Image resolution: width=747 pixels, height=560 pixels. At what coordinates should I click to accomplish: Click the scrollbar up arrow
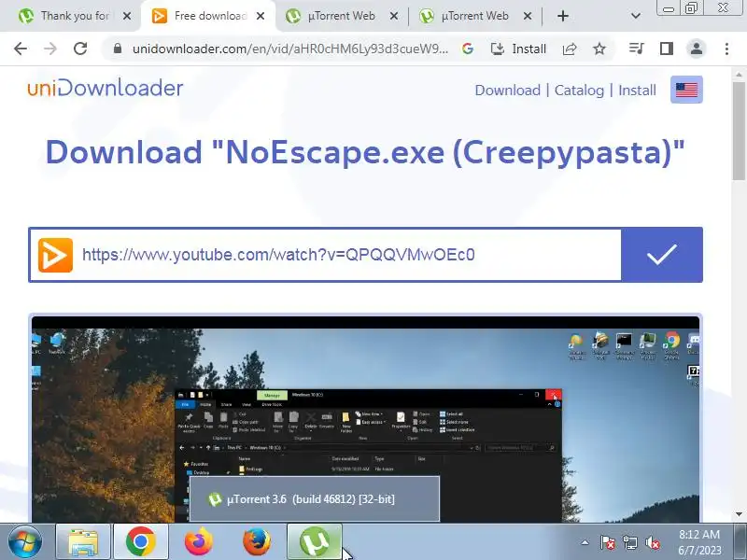click(739, 75)
